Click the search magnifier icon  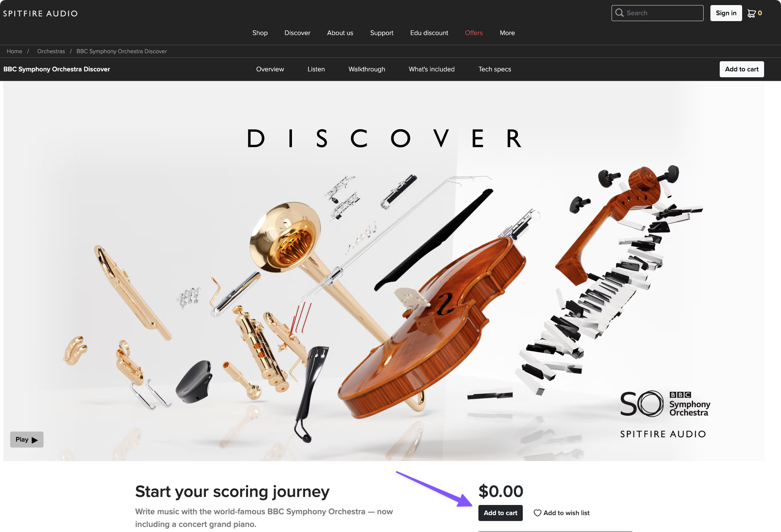tap(620, 13)
